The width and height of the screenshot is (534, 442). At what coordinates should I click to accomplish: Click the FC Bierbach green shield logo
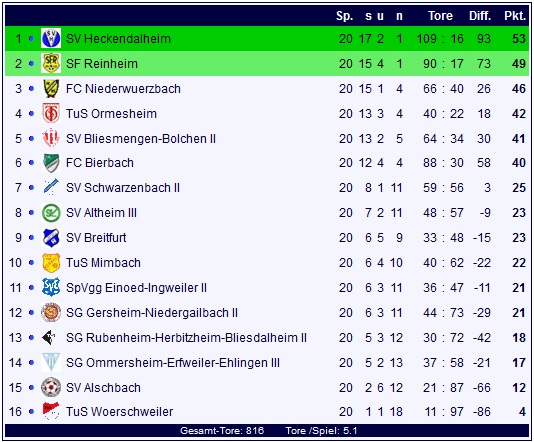pos(51,163)
